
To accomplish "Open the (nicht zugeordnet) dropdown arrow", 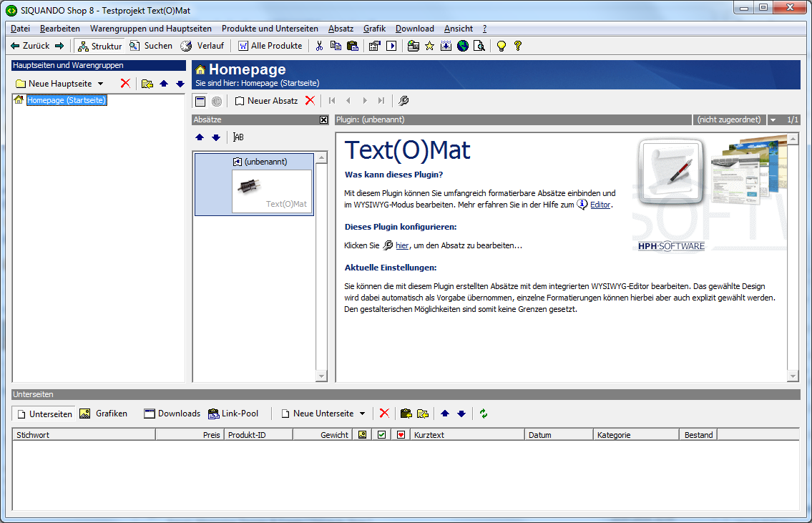I will coord(773,119).
